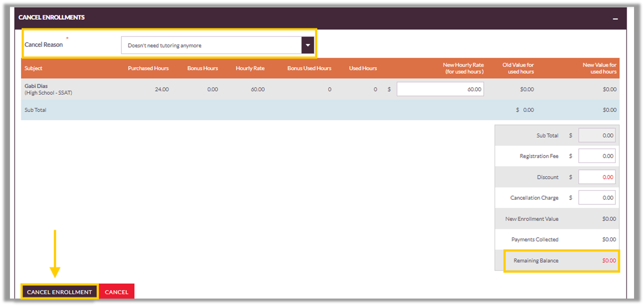This screenshot has width=644, height=307.
Task: Open the Cancel Reason dropdown arrow
Action: (308, 45)
